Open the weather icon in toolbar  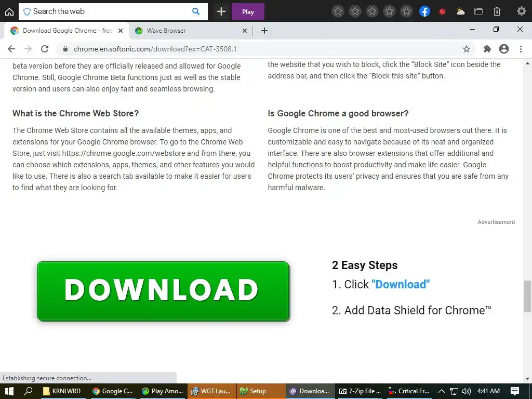460,11
